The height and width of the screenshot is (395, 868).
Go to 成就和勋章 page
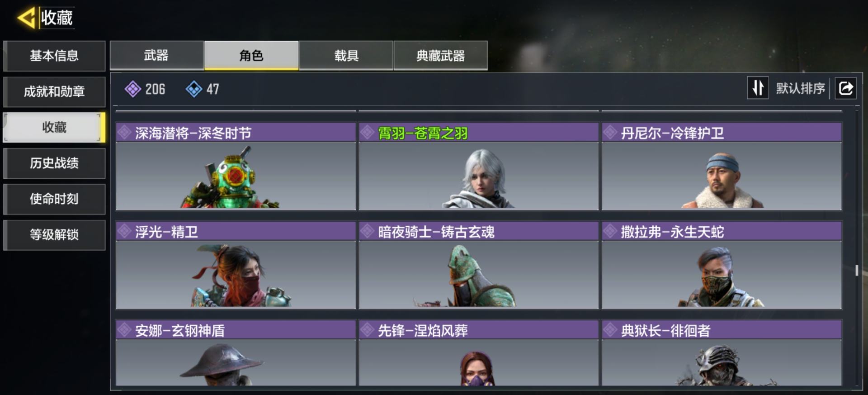pyautogui.click(x=54, y=91)
